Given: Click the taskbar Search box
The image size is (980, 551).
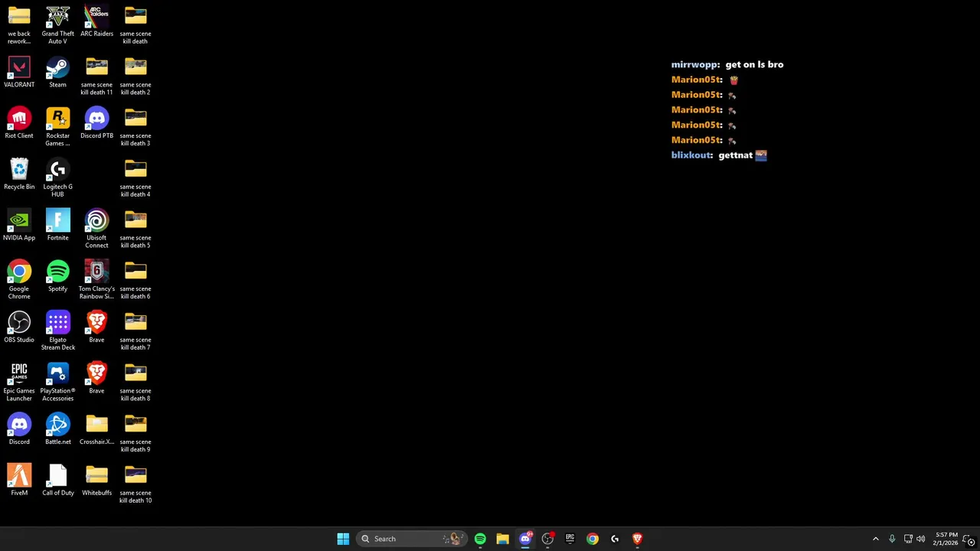Looking at the screenshot, I should pyautogui.click(x=412, y=539).
